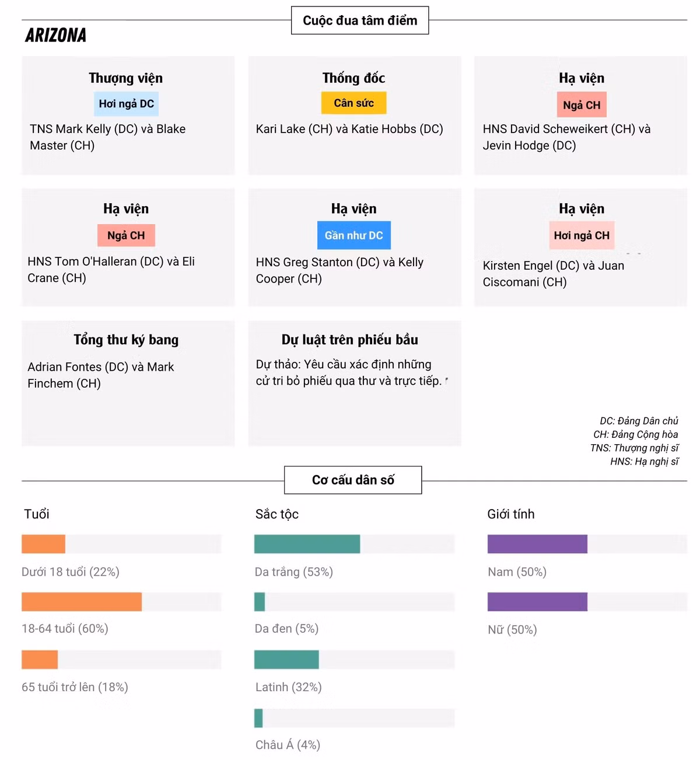The width and height of the screenshot is (700, 760).
Task: Click the "Cuộc đua tâm điểm" header box
Action: click(x=360, y=20)
